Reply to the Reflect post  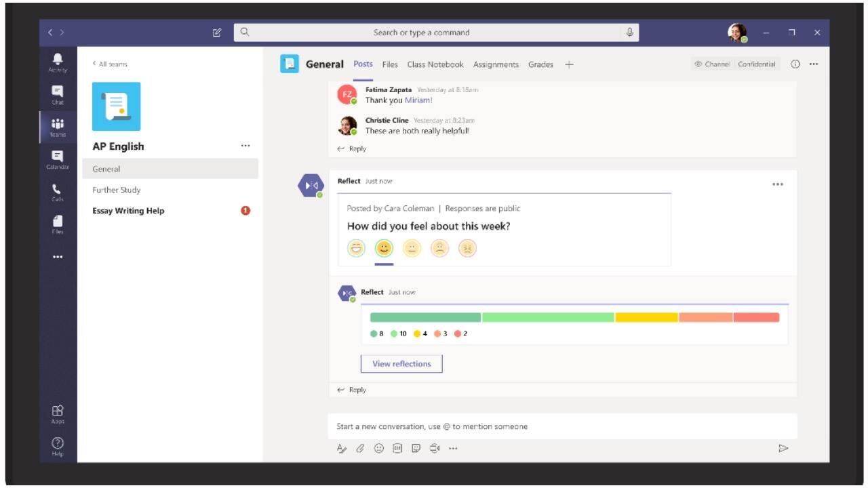(x=351, y=390)
